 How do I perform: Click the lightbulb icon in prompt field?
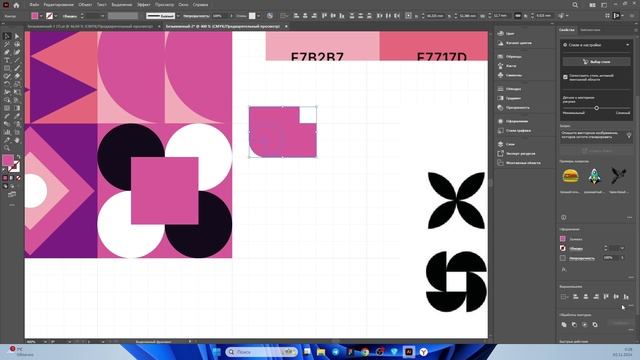[629, 135]
